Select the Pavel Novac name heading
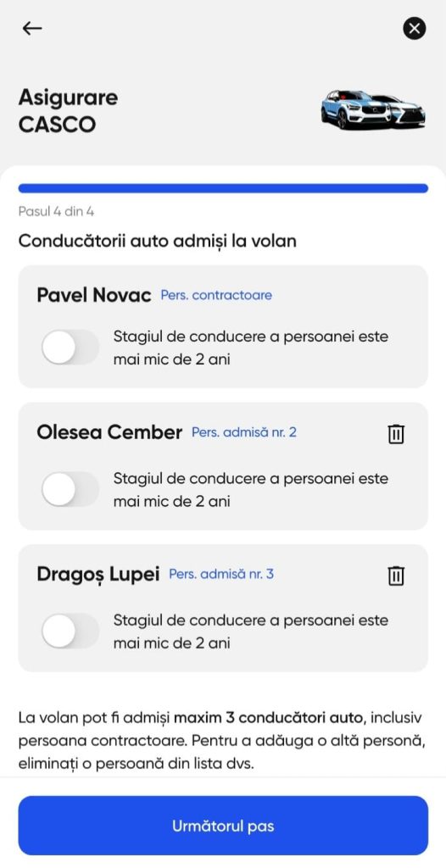This screenshot has height=868, width=446. (94, 295)
